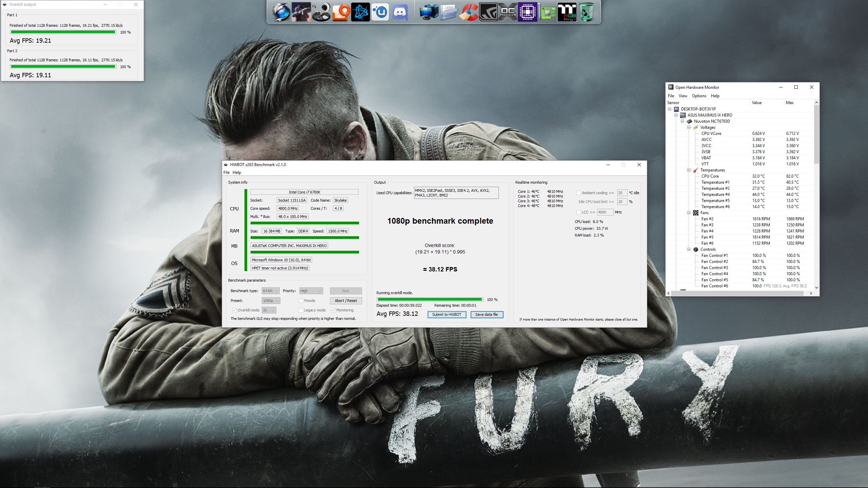Click the Controls icon in sensor tree
Image resolution: width=868 pixels, height=488 pixels.
tap(696, 249)
